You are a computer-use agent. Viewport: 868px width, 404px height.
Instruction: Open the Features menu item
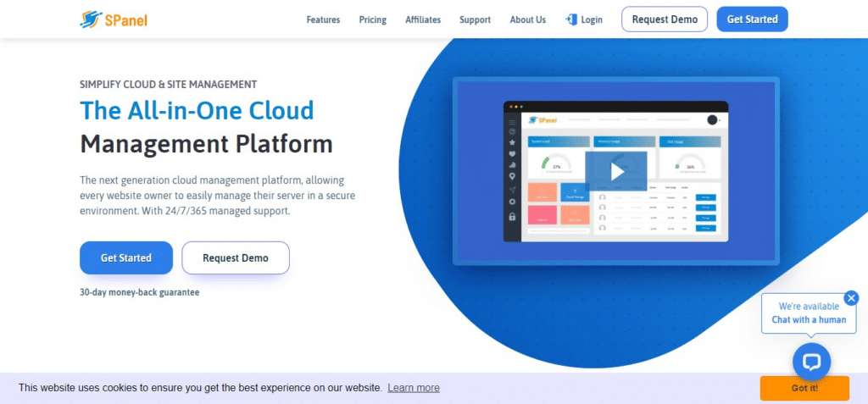tap(323, 19)
